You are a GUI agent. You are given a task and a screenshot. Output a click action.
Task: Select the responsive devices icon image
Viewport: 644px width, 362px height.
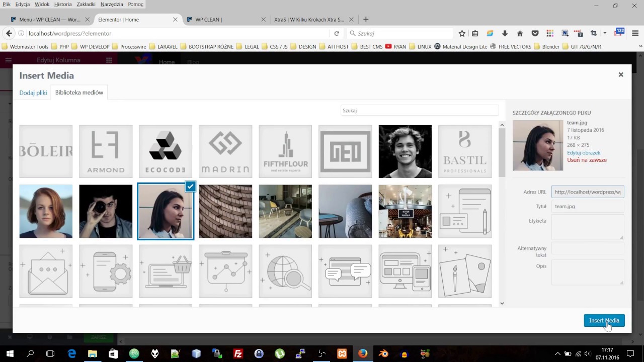(405, 271)
